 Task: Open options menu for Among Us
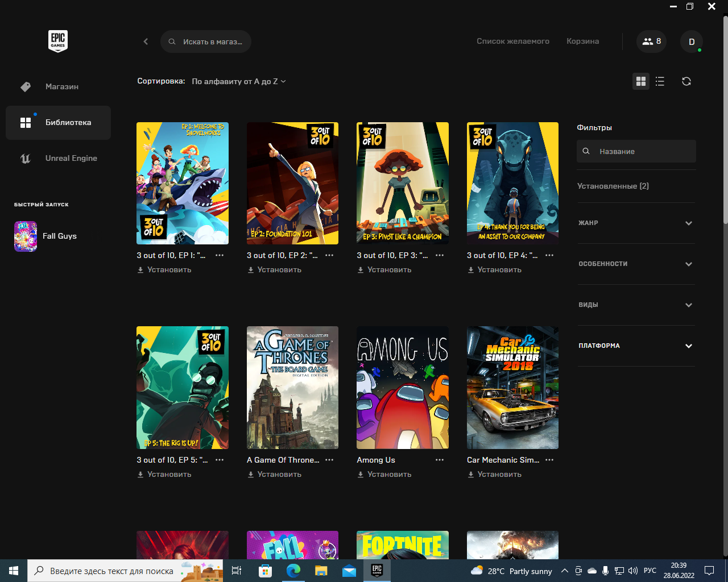(440, 460)
